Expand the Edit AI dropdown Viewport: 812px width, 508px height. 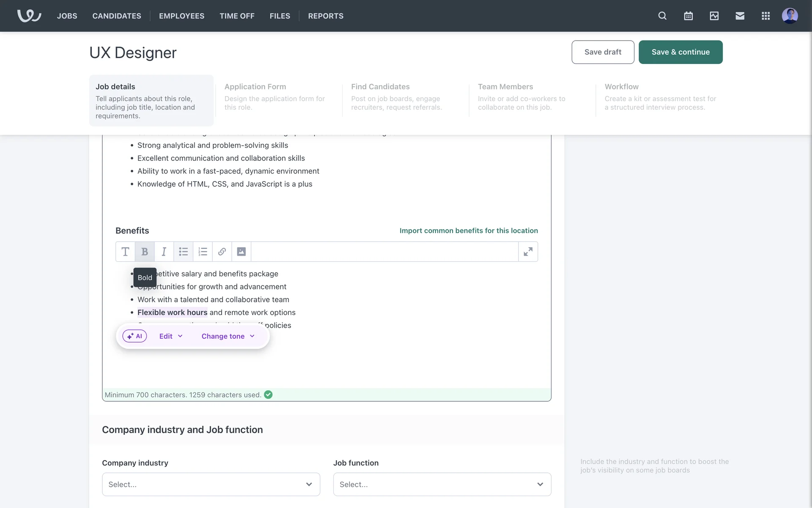[x=171, y=336]
